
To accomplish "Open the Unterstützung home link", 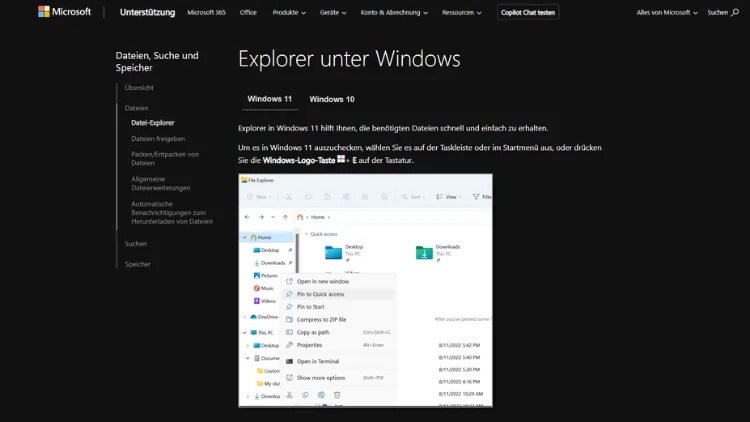I will (x=147, y=12).
